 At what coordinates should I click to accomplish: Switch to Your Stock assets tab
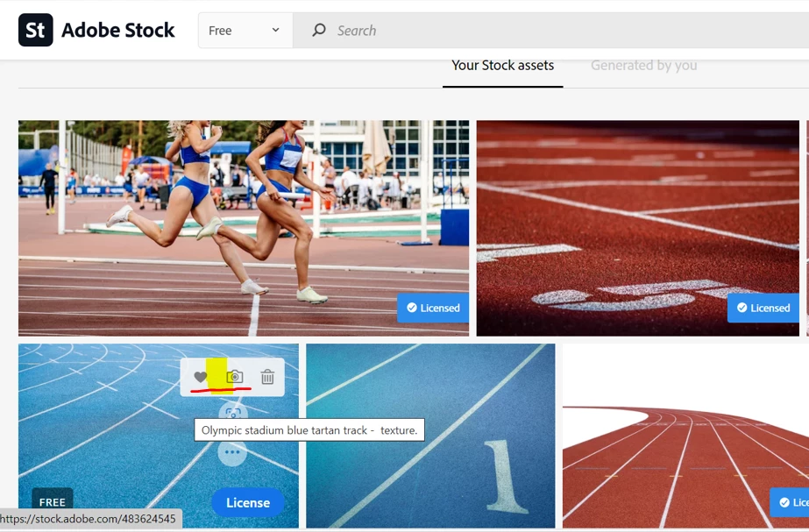point(502,66)
